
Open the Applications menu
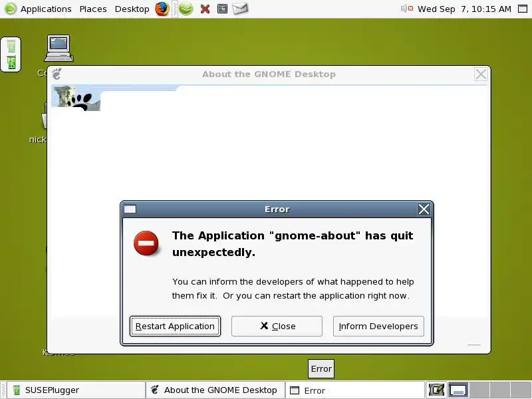pos(46,9)
